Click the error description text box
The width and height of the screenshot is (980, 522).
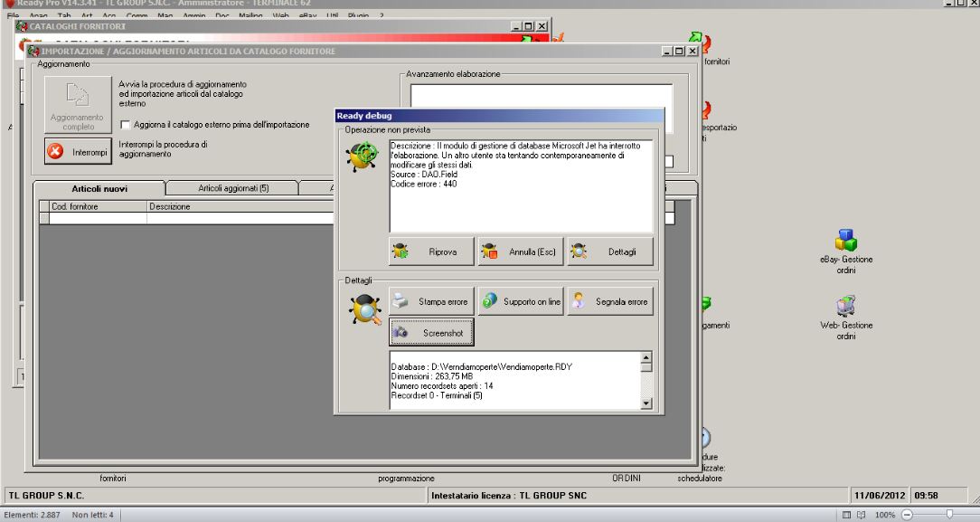pyautogui.click(x=521, y=186)
